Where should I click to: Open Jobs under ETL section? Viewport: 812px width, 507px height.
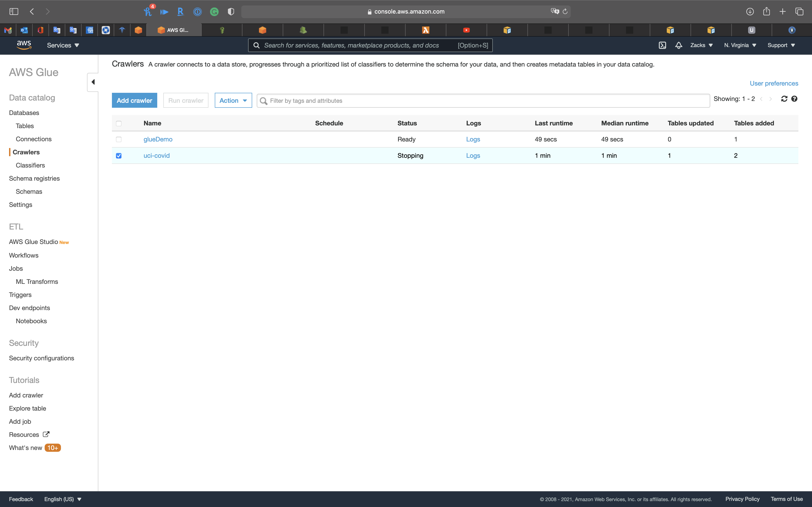(16, 269)
